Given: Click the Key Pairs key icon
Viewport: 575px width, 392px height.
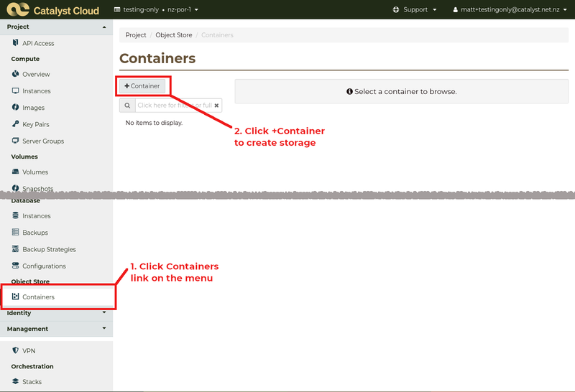Looking at the screenshot, I should click(15, 123).
